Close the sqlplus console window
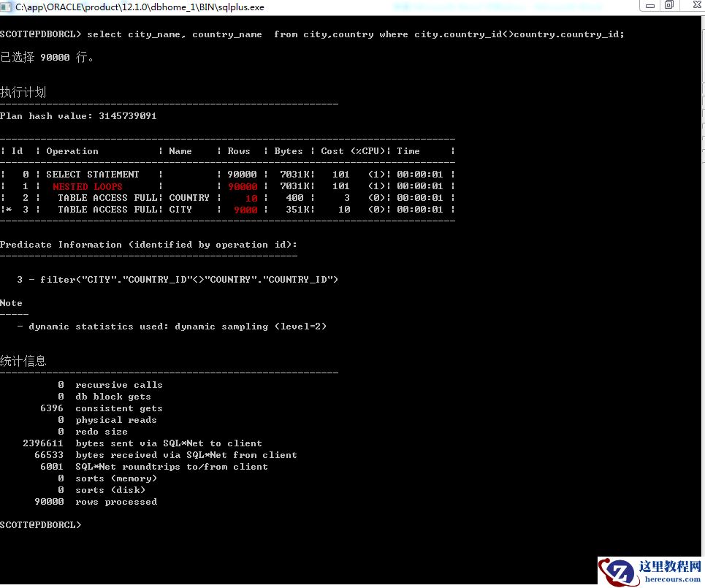 pyautogui.click(x=696, y=5)
